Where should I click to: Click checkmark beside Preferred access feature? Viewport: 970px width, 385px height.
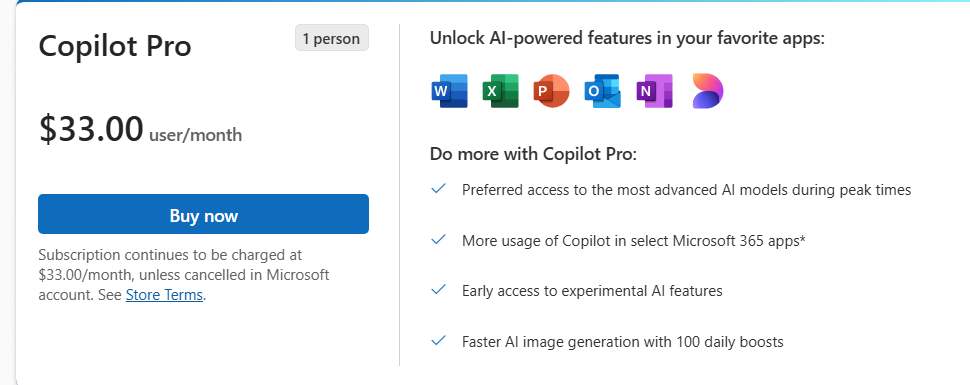point(439,188)
